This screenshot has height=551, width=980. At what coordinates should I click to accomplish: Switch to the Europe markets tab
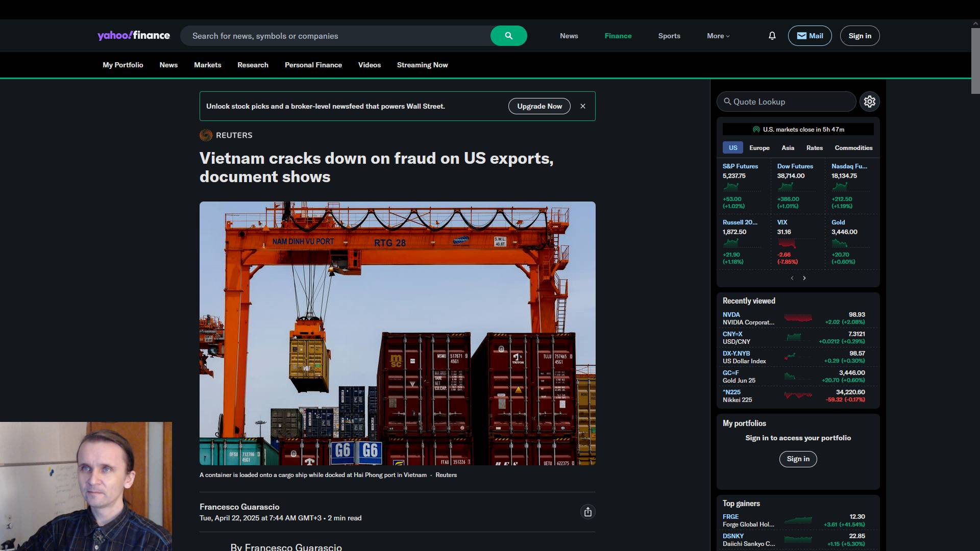coord(759,148)
